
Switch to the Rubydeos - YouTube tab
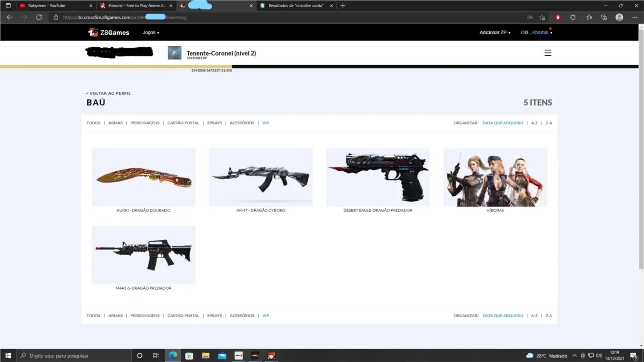tap(47, 6)
